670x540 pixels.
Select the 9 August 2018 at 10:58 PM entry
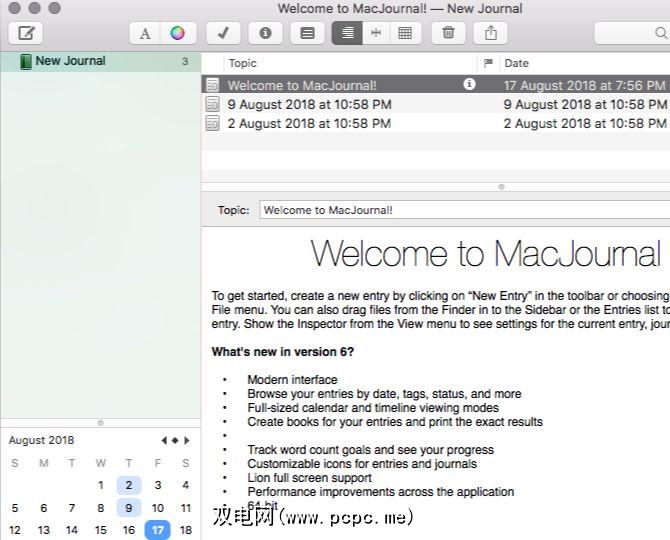pos(435,104)
